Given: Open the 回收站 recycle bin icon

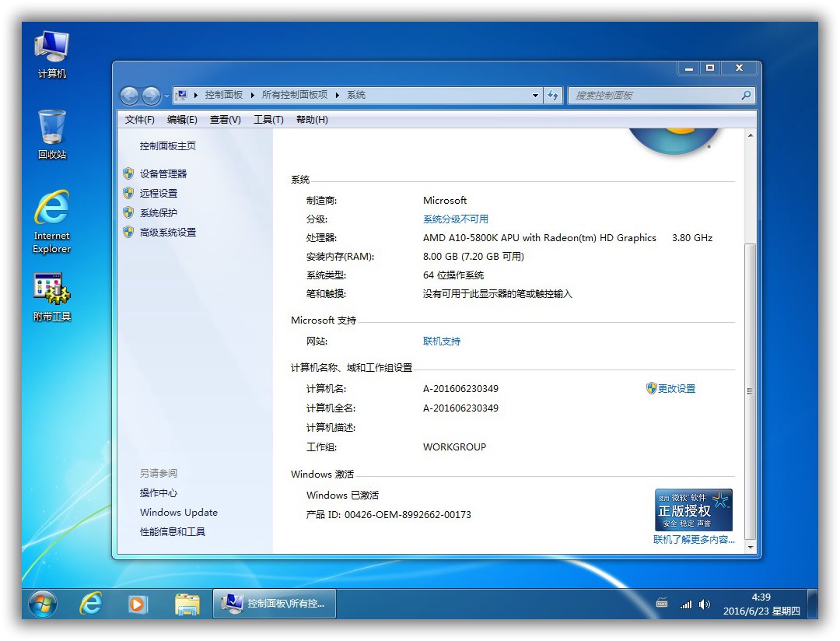Looking at the screenshot, I should [x=51, y=135].
